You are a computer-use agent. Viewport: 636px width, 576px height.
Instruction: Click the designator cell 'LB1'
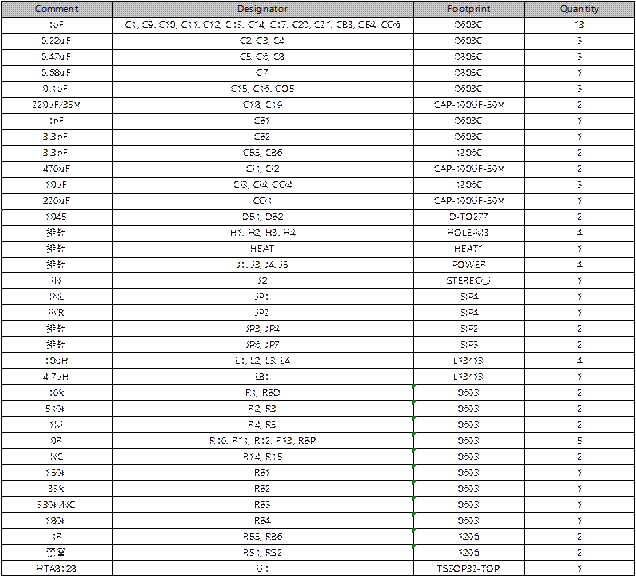coord(263,377)
